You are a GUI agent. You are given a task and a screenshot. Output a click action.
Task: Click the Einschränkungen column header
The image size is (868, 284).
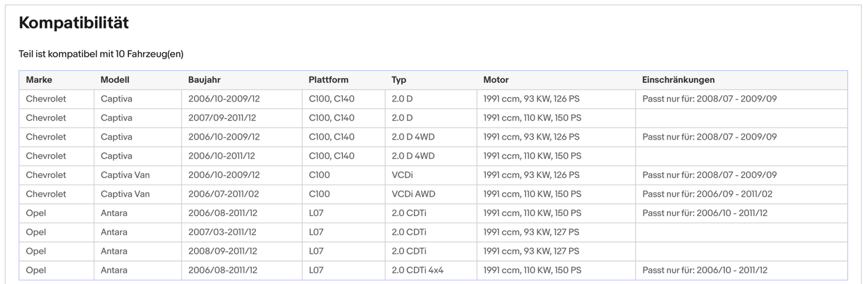(x=678, y=80)
